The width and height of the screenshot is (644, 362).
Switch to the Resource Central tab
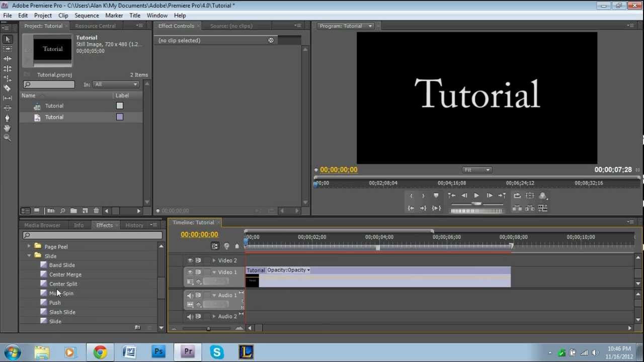96,26
